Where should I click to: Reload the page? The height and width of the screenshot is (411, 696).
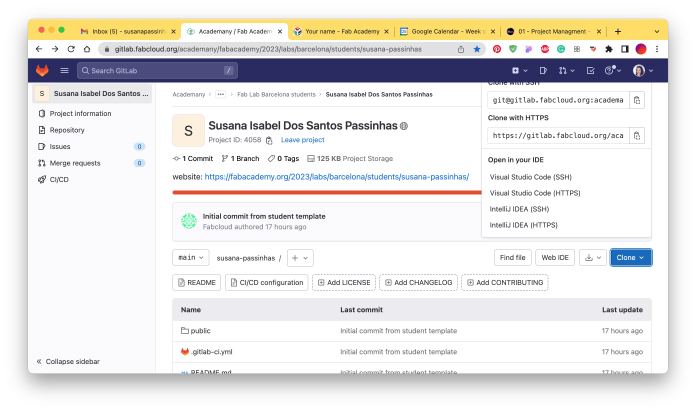pyautogui.click(x=71, y=49)
